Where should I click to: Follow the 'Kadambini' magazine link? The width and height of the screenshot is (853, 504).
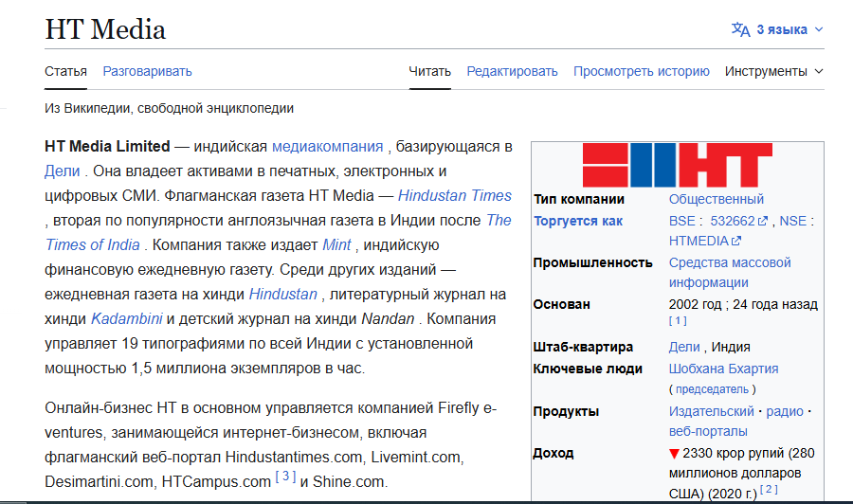coord(126,318)
